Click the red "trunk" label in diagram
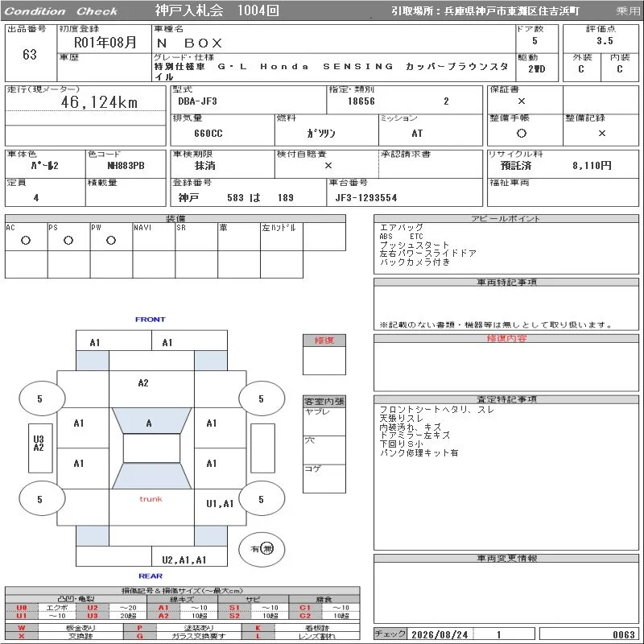Viewport: 644px width, 644px height. point(151,499)
